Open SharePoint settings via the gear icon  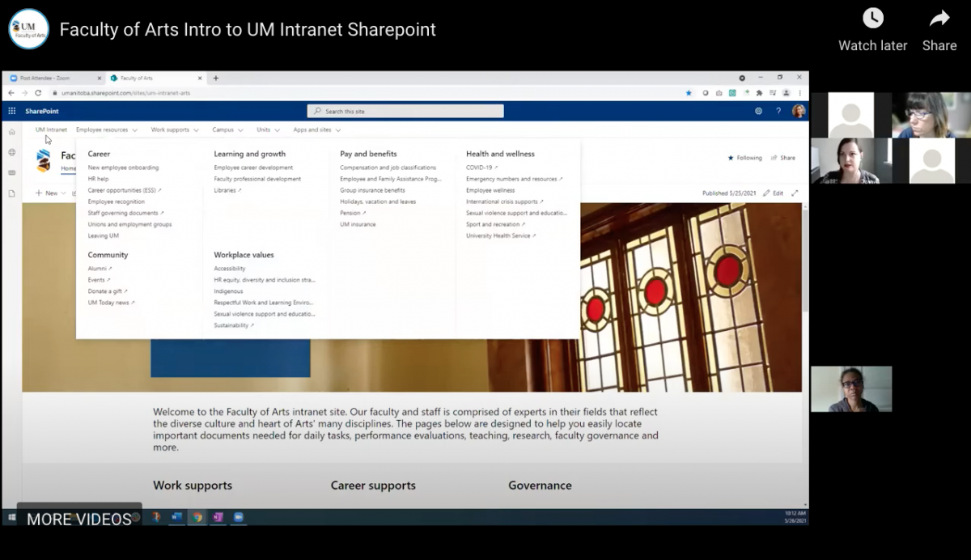coord(758,111)
